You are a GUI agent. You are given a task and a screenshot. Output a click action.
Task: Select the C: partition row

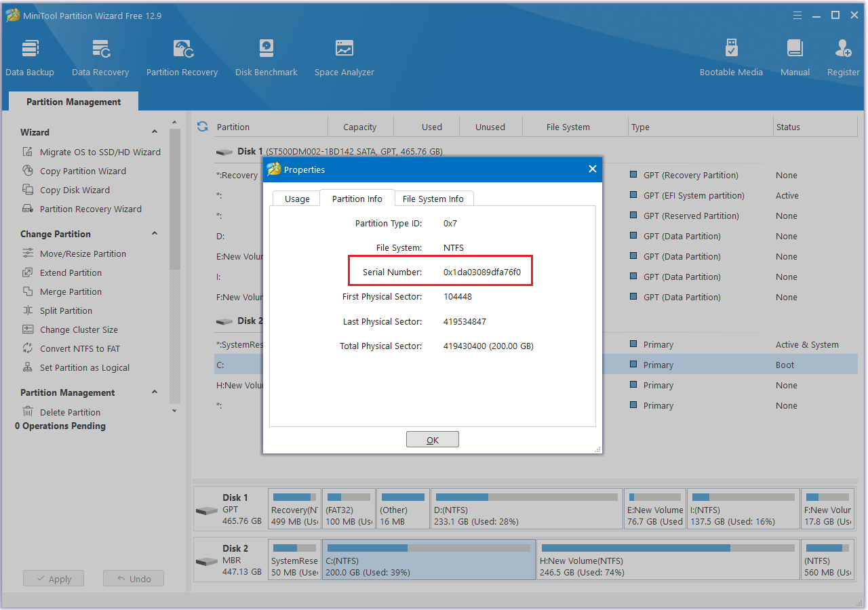(536, 365)
